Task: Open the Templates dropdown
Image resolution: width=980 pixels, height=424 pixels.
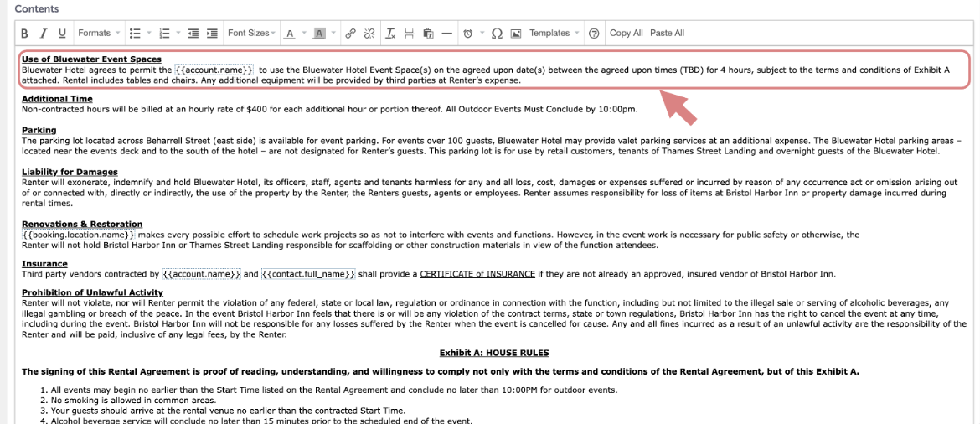Action: pos(554,34)
